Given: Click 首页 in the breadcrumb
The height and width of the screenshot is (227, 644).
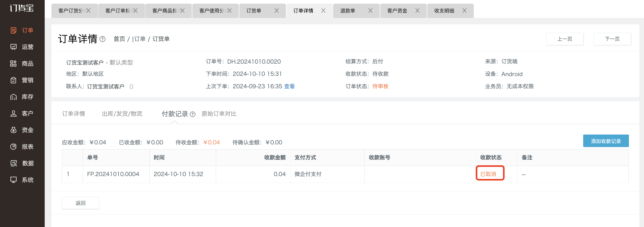Looking at the screenshot, I should 120,39.
